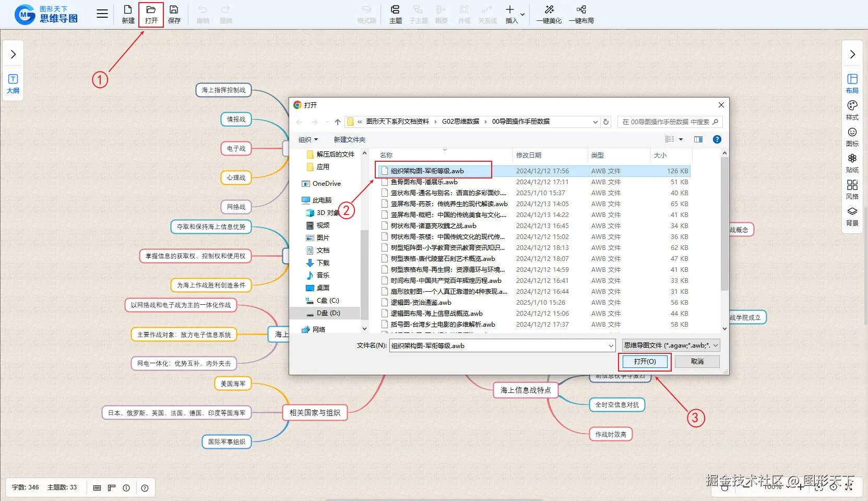Click G02思维数据 in the address path

pyautogui.click(x=460, y=122)
